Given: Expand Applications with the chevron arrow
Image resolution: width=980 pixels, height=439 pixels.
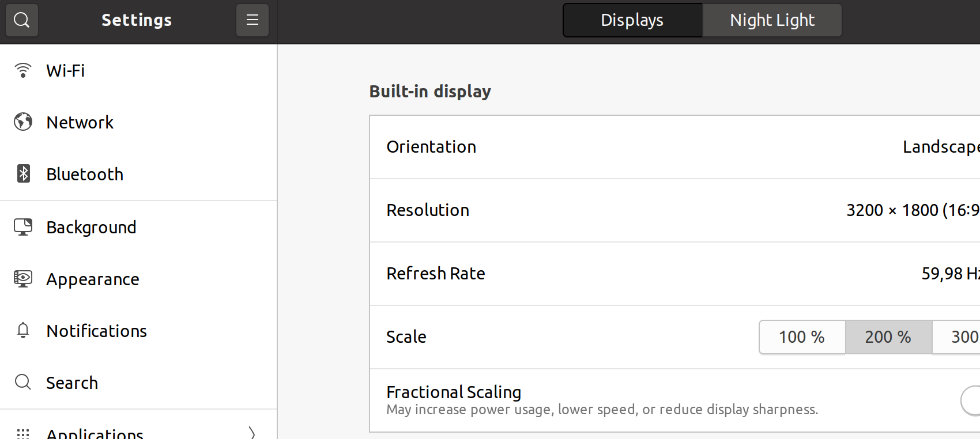Looking at the screenshot, I should (252, 433).
